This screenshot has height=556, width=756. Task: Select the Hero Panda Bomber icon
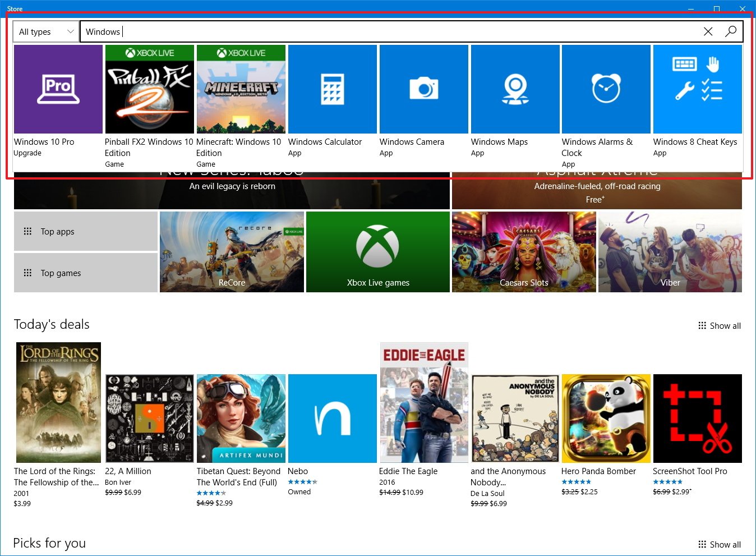tap(606, 419)
